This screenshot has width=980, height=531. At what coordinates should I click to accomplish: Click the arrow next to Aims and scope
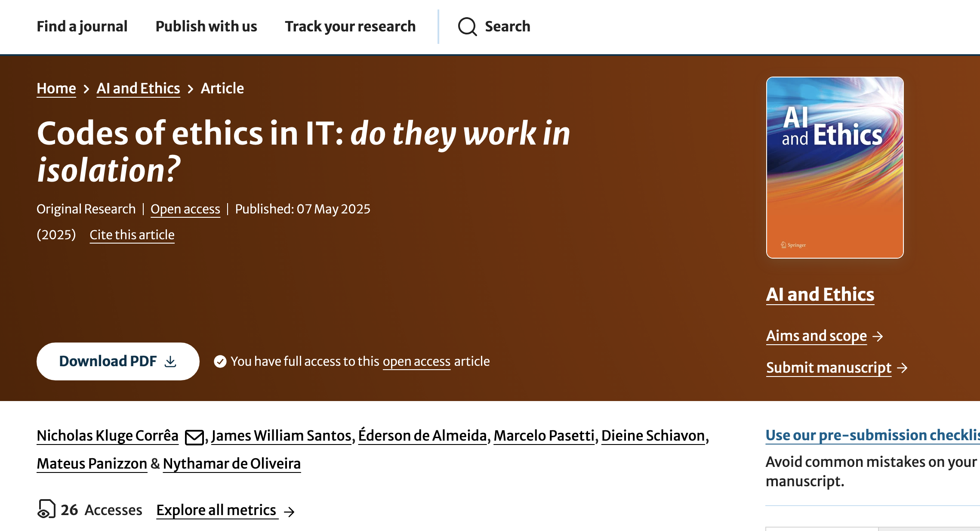(x=878, y=337)
